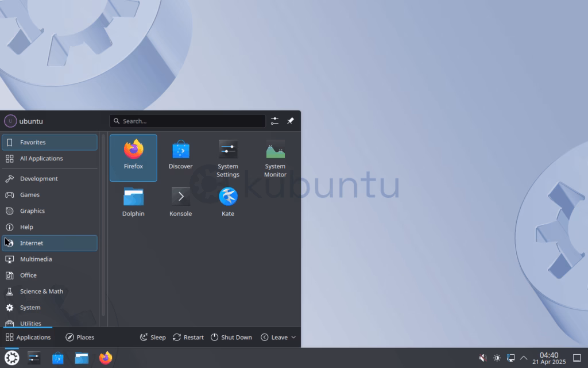Select the Internet category
The image size is (588, 368).
(x=49, y=243)
